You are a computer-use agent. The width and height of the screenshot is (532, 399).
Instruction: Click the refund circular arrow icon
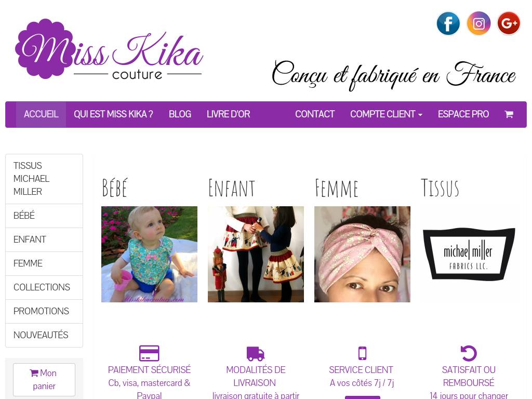[x=469, y=353]
